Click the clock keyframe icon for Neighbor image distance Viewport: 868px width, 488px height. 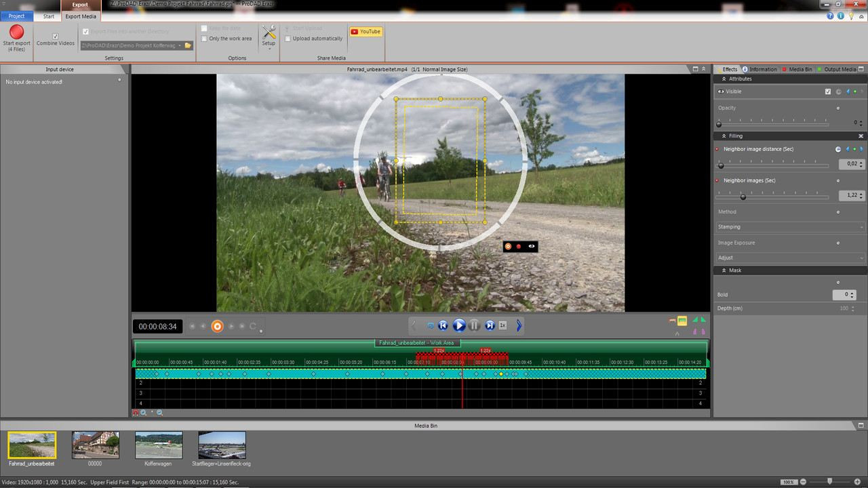click(x=838, y=149)
